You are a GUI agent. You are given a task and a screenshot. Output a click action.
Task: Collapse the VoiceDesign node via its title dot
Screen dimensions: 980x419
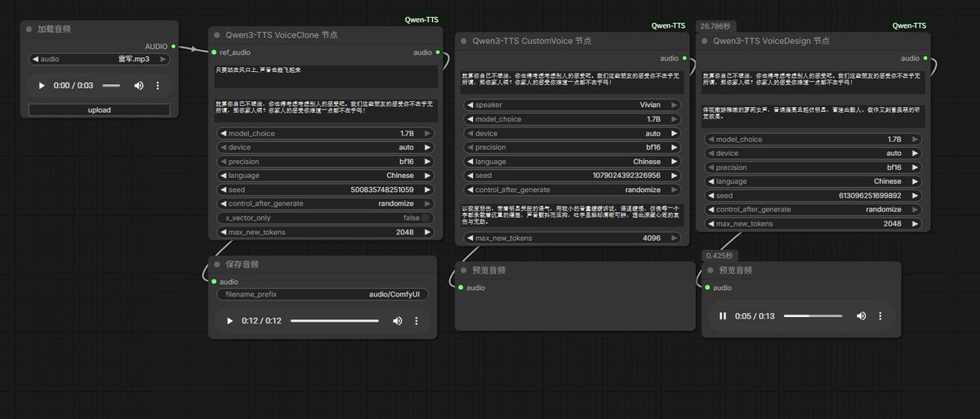pos(705,39)
